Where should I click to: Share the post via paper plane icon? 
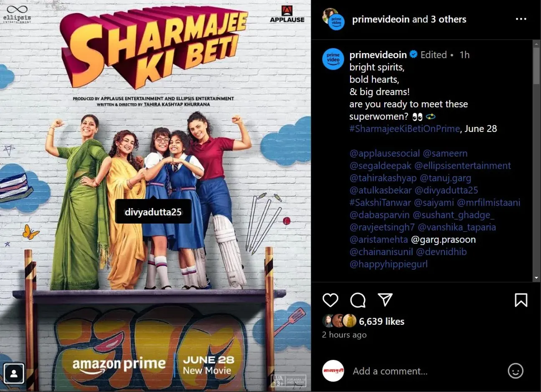pyautogui.click(x=385, y=299)
